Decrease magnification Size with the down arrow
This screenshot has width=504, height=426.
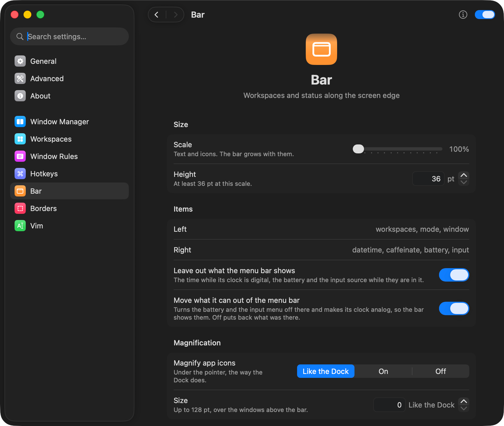[x=464, y=408]
